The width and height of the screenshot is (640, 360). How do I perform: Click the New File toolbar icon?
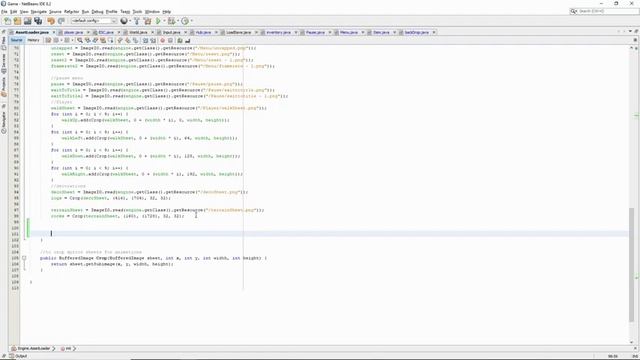coord(7,21)
